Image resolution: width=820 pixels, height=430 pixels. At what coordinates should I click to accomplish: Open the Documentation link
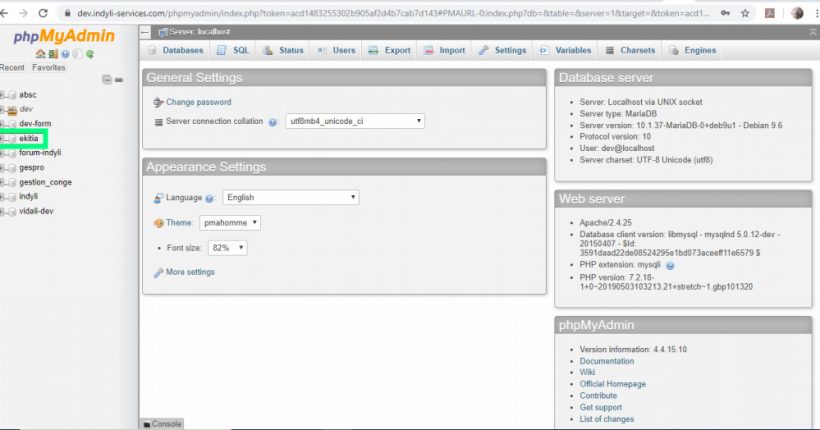point(607,361)
